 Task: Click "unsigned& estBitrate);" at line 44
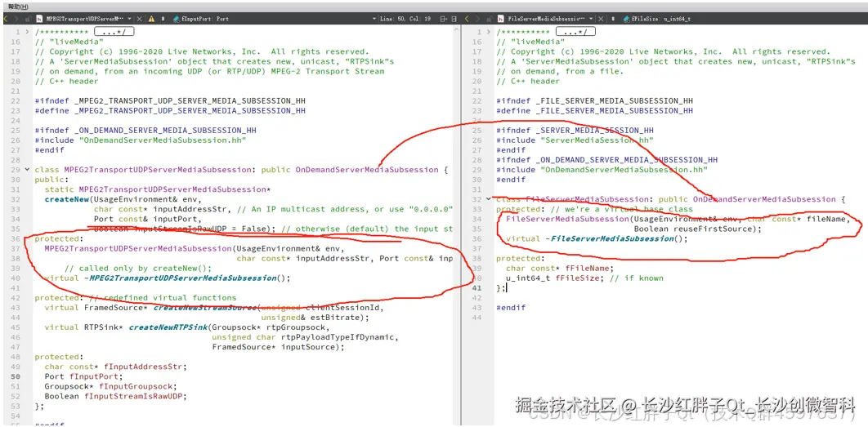315,317
